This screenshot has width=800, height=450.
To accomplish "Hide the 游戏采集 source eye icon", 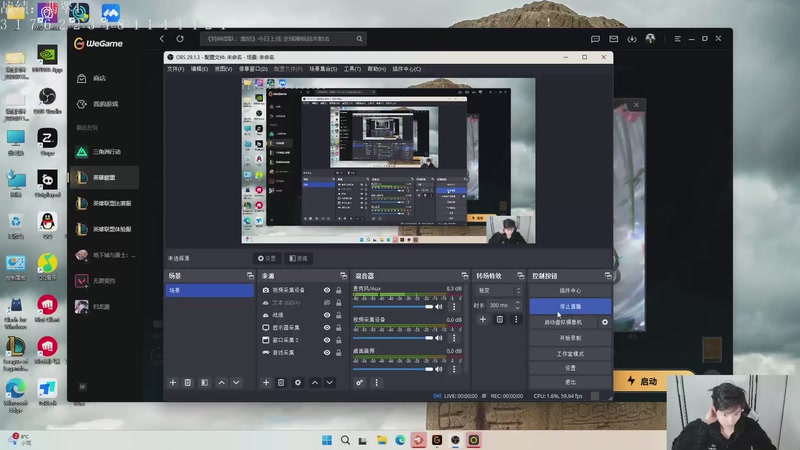I will click(327, 353).
